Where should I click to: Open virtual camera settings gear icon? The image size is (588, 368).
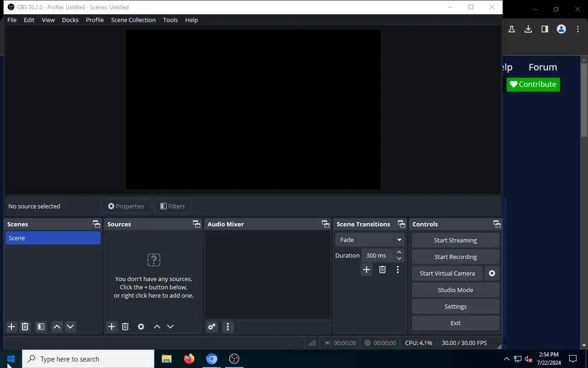point(492,273)
